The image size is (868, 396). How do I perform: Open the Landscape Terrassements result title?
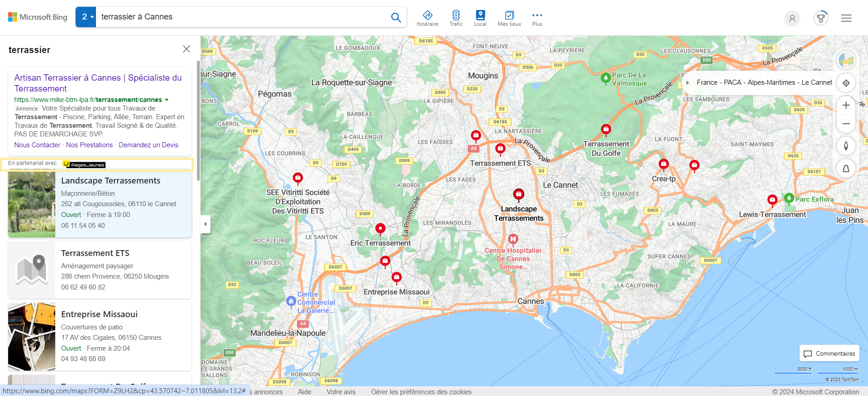[x=110, y=181]
